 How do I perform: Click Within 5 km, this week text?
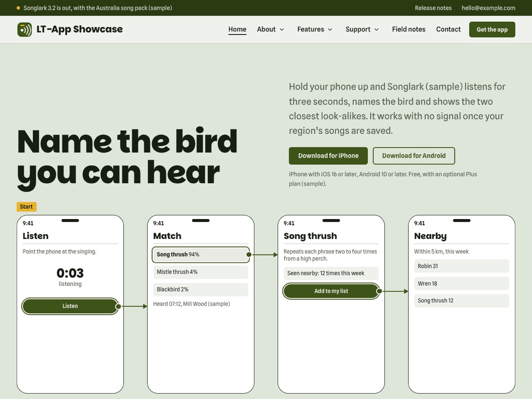[441, 251]
